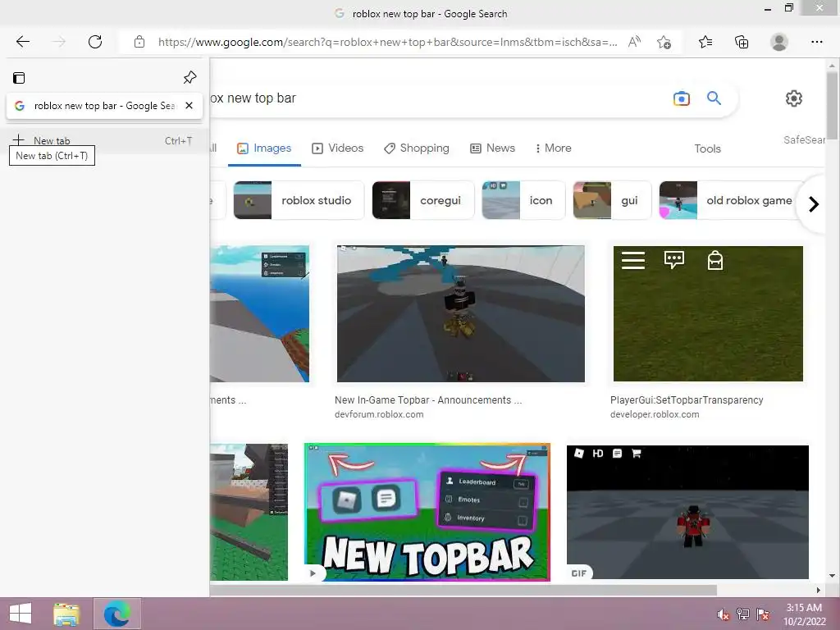
Task: Filter by coregui chip
Action: coord(422,200)
